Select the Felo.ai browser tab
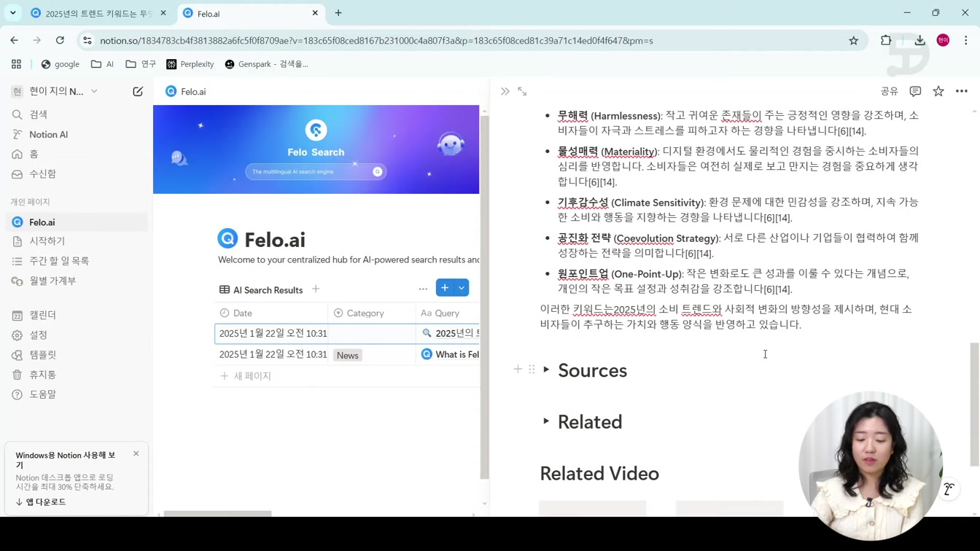Viewport: 980px width, 551px height. coord(250,13)
